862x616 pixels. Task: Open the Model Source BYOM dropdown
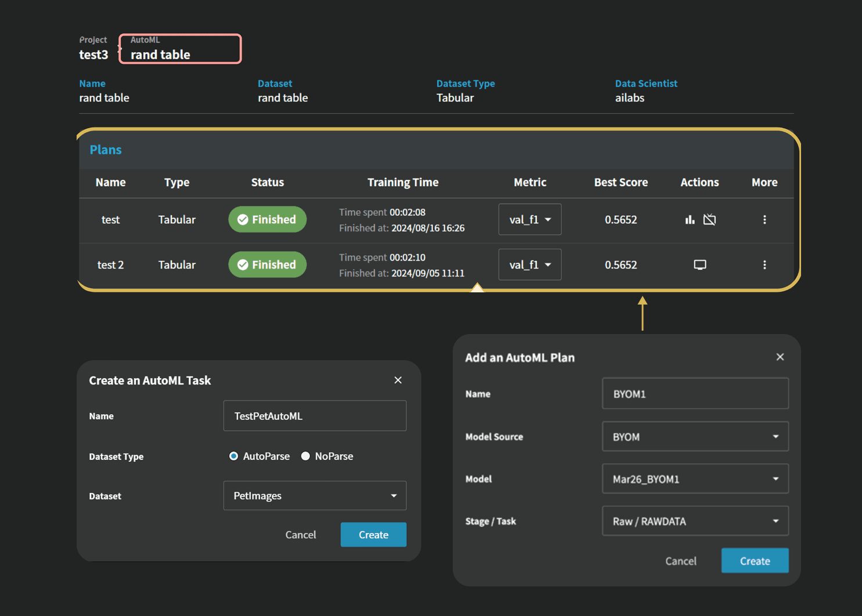(695, 437)
